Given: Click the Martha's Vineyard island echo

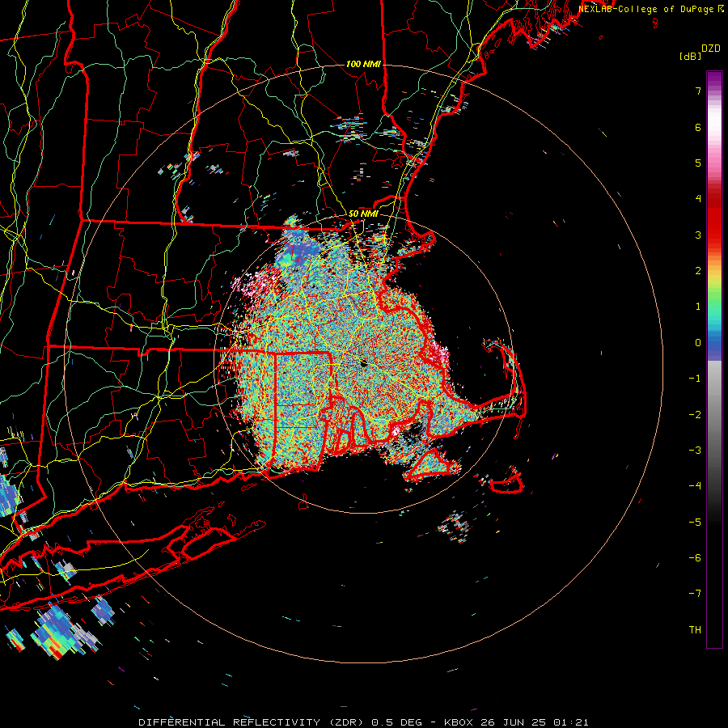Looking at the screenshot, I should [430, 463].
